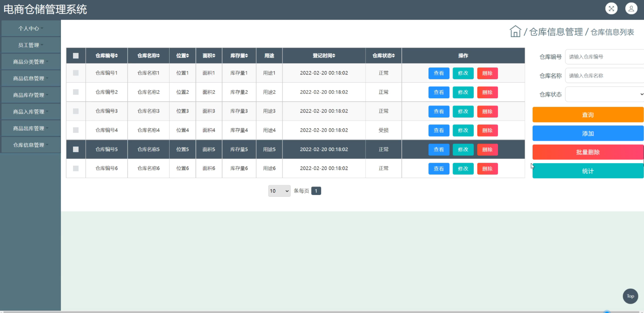644x313 pixels.
Task: Focus the 仓库名称 search input field
Action: [x=604, y=75]
